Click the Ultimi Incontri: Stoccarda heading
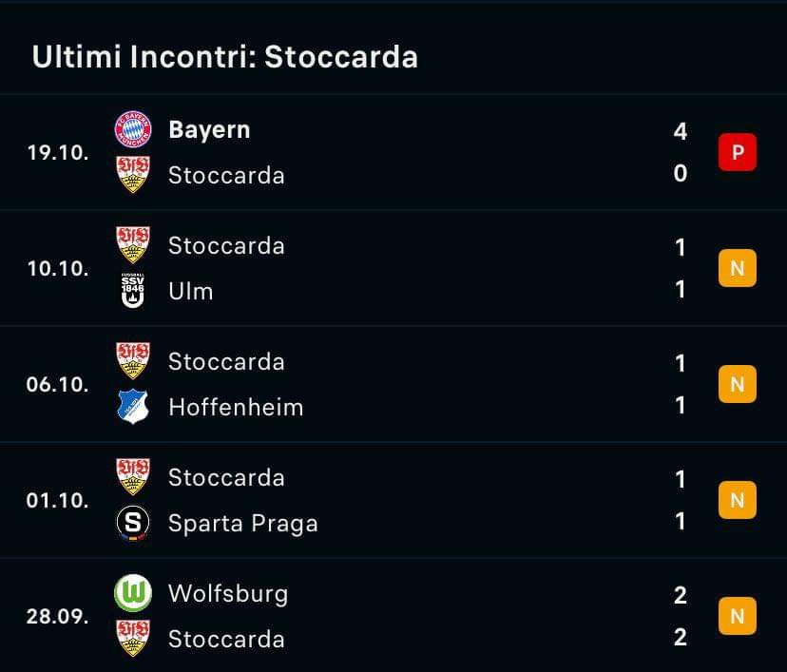Image resolution: width=787 pixels, height=672 pixels. 225,56
